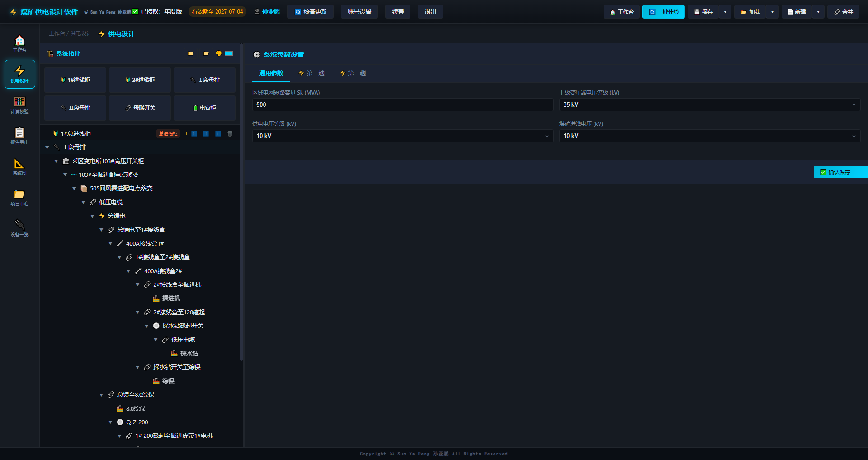Click the 区域电网短路容量 Sk input field

(402, 104)
